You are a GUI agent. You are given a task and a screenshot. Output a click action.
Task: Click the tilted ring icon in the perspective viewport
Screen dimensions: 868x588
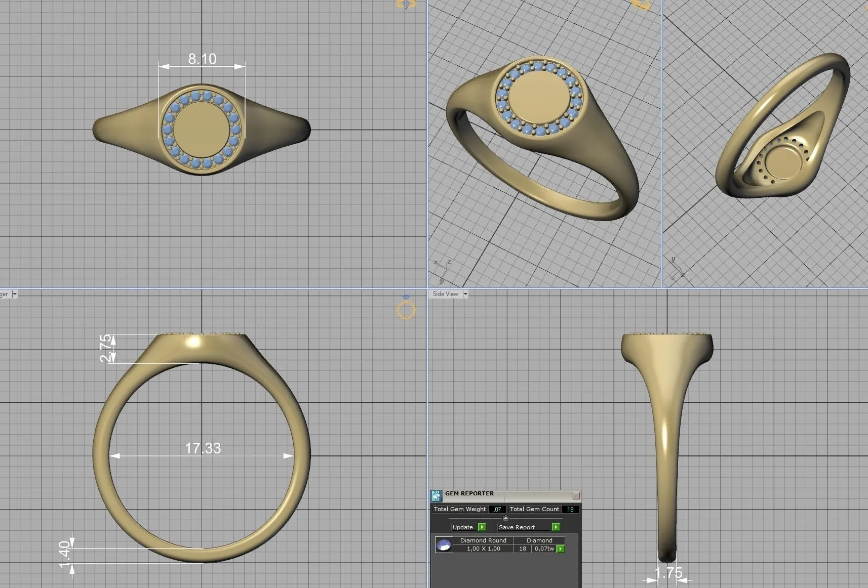(642, 5)
